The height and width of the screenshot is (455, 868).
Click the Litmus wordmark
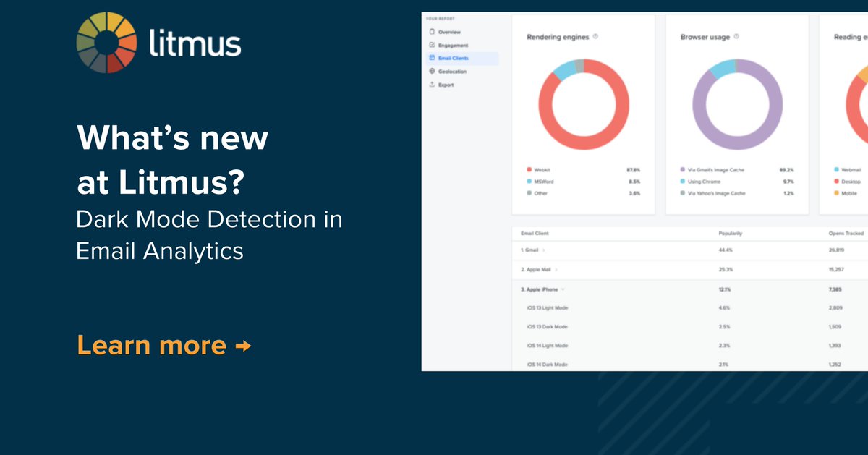click(195, 43)
